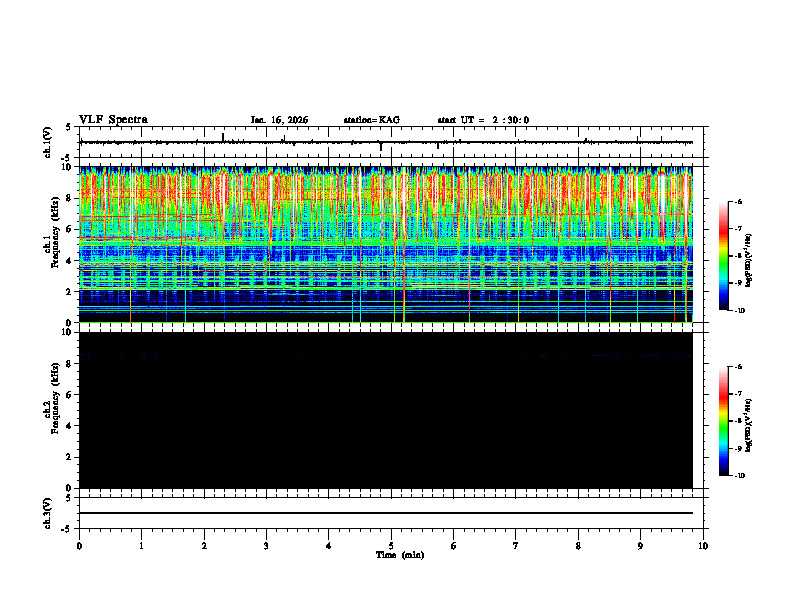Click the "-8" value on ch.2 colorbar

point(738,421)
